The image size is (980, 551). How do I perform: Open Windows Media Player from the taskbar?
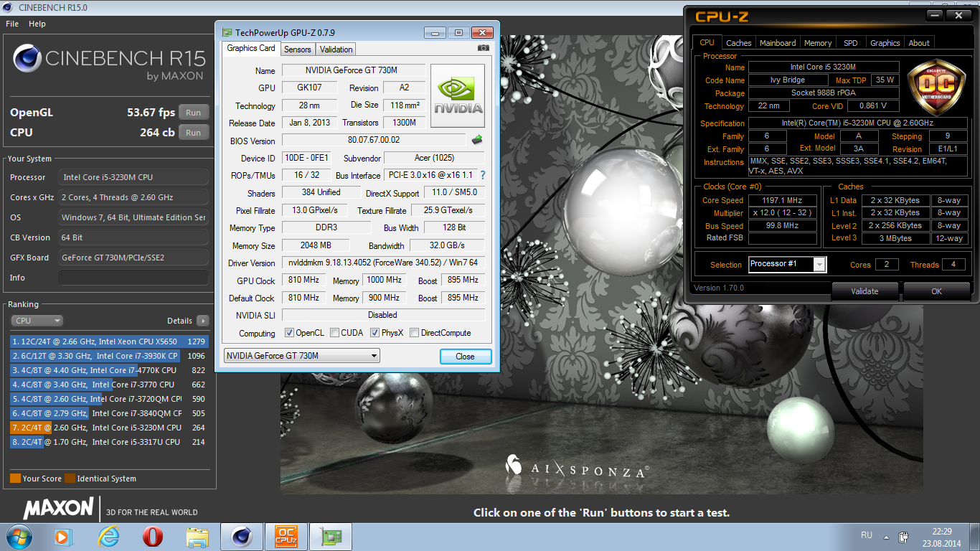[x=64, y=537]
